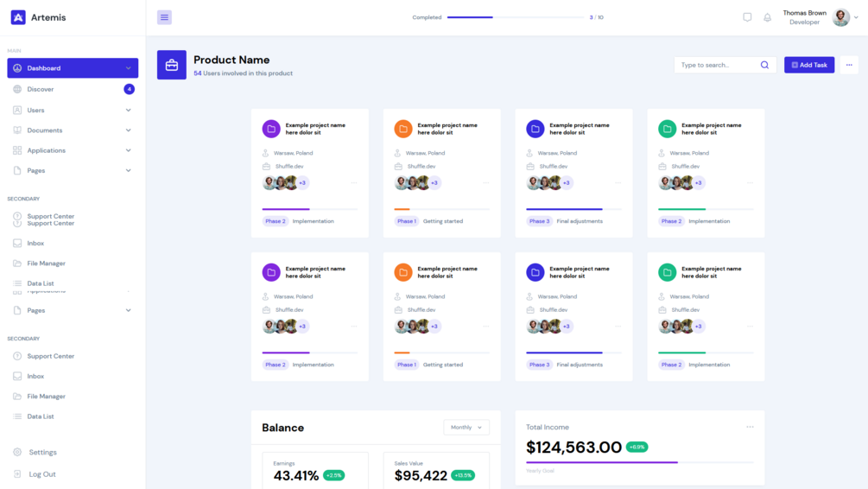Click the +2.5% Earnings badge
868x489 pixels.
(x=333, y=475)
